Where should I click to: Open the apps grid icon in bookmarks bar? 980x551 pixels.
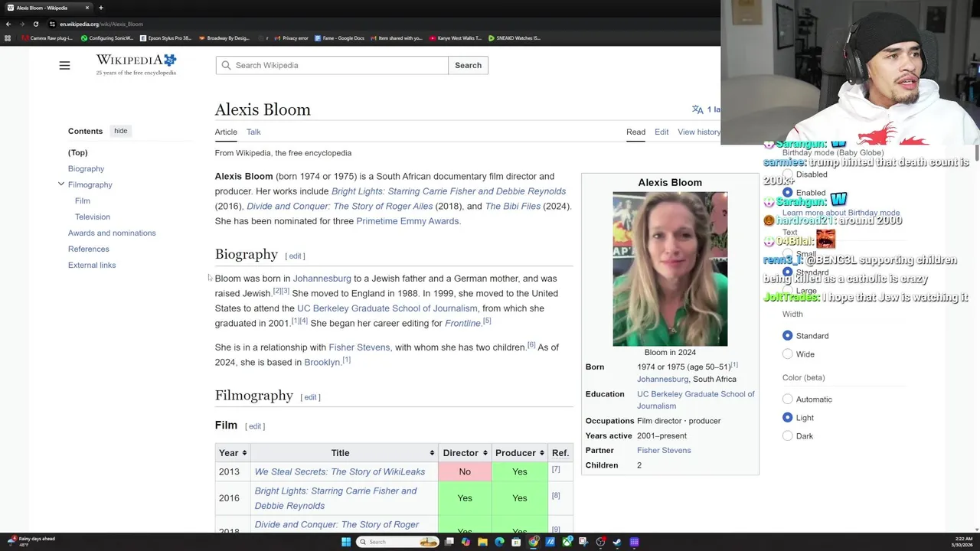click(8, 37)
